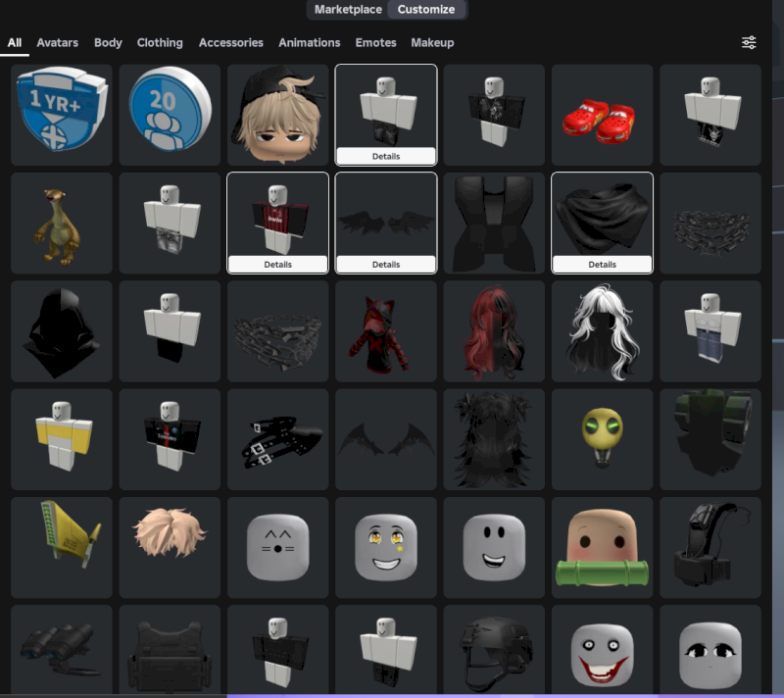Screen dimensions: 784x698
Task: Equip the red and black long hair
Action: point(494,331)
